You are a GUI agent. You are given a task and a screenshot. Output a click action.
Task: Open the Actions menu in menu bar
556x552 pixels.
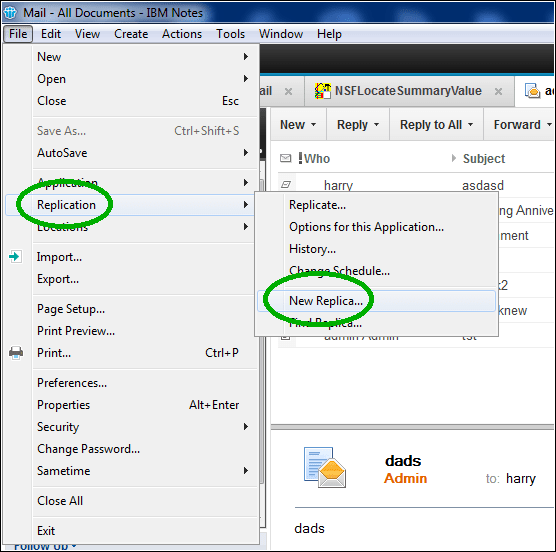coord(182,34)
